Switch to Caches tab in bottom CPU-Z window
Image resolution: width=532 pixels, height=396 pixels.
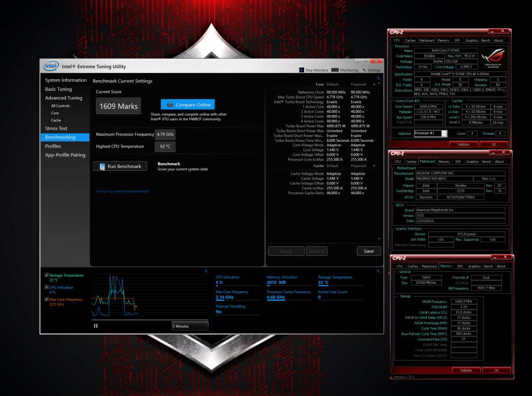(x=413, y=266)
